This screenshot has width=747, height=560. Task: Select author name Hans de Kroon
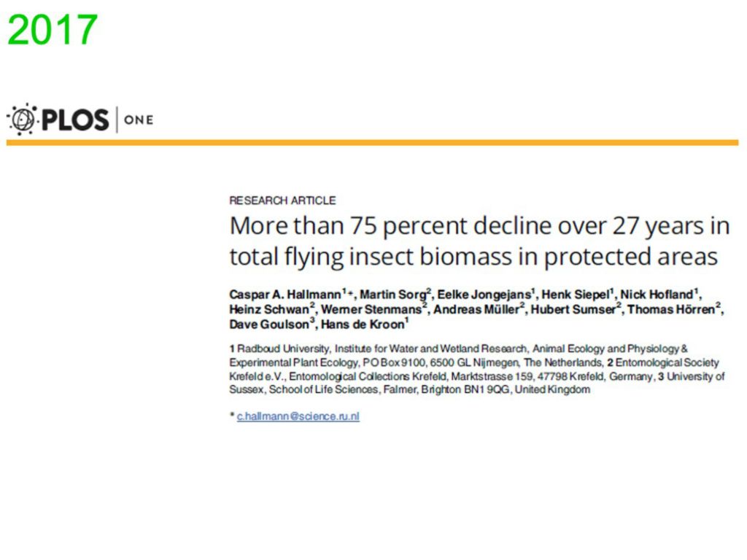point(363,324)
